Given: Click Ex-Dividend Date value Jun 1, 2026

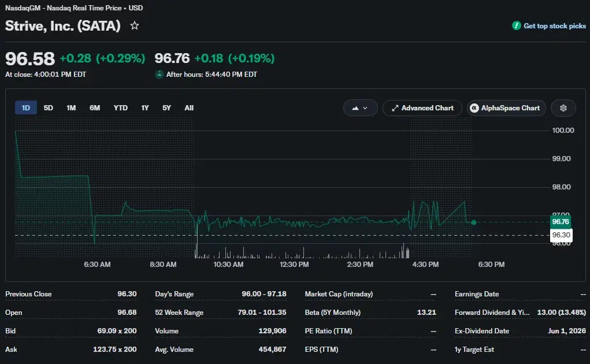Looking at the screenshot, I should [567, 330].
